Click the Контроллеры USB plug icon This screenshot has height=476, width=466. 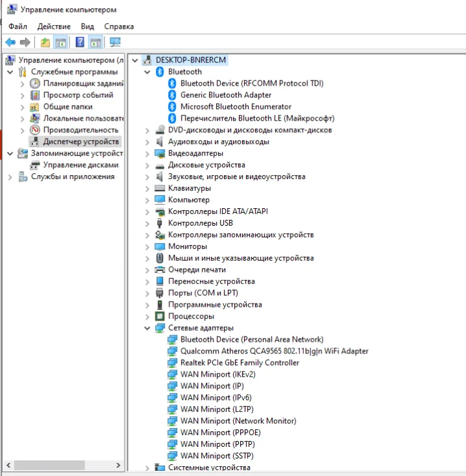coord(160,223)
